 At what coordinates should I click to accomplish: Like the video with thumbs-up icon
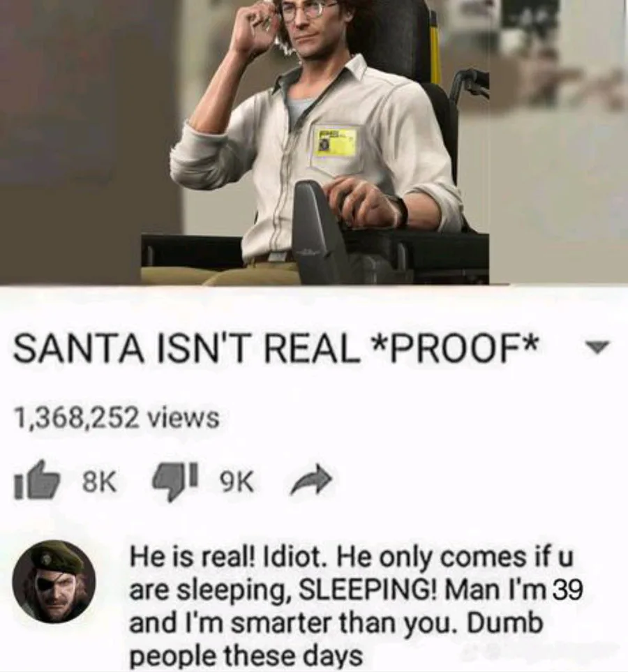pyautogui.click(x=36, y=480)
